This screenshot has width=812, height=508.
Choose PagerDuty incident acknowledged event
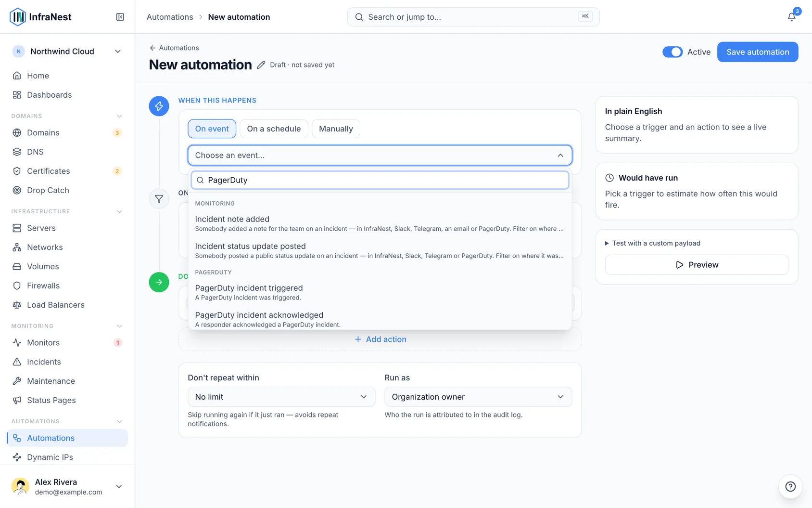(380, 319)
